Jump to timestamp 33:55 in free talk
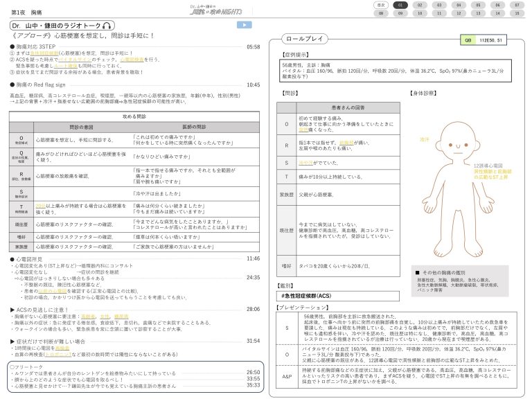 [x=253, y=379]
